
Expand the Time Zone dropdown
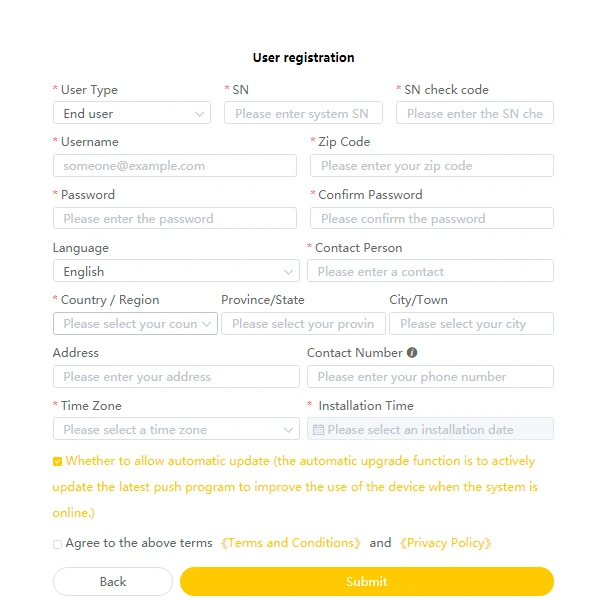176,429
